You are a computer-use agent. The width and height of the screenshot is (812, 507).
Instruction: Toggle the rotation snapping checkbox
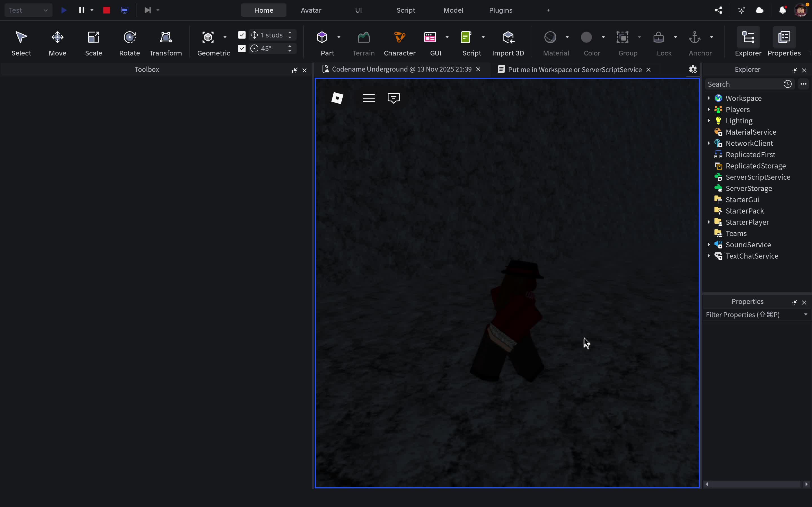click(x=242, y=48)
